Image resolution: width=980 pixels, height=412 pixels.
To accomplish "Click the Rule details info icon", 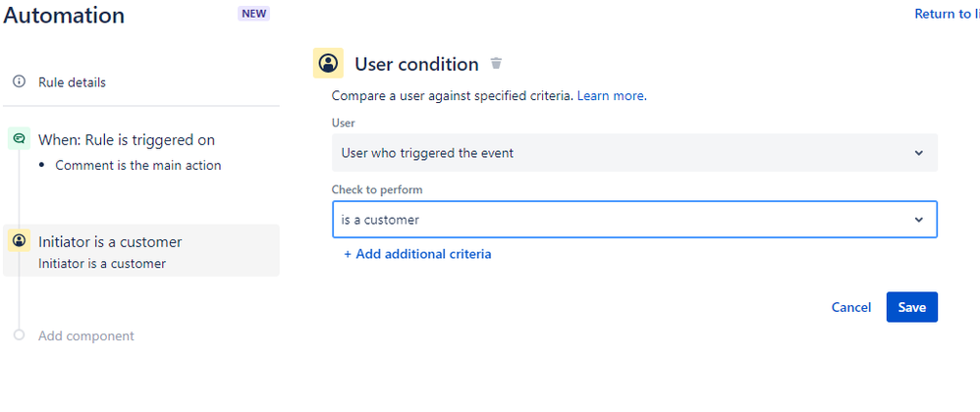I will pyautogui.click(x=20, y=81).
